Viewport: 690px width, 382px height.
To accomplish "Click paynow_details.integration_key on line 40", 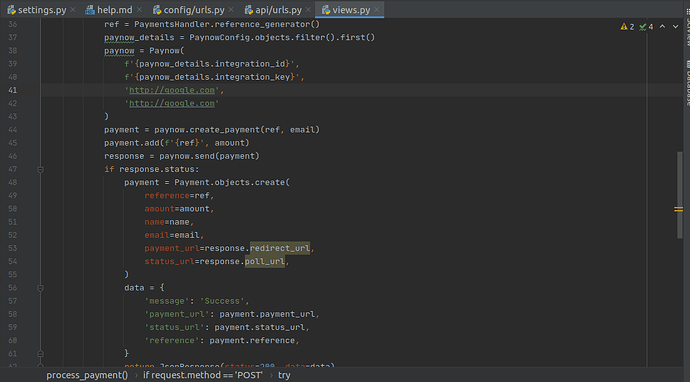I will 215,77.
